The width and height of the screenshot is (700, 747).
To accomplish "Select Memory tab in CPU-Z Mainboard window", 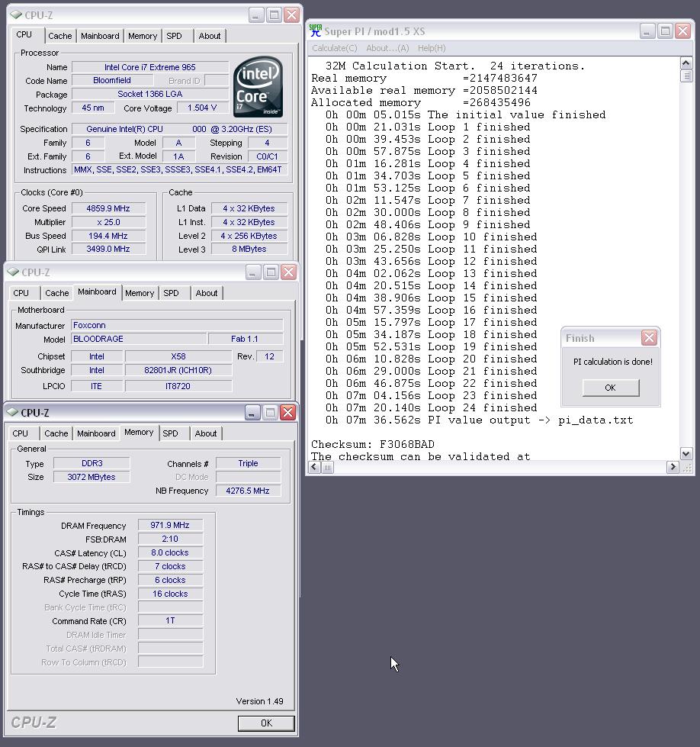I will coord(140,294).
